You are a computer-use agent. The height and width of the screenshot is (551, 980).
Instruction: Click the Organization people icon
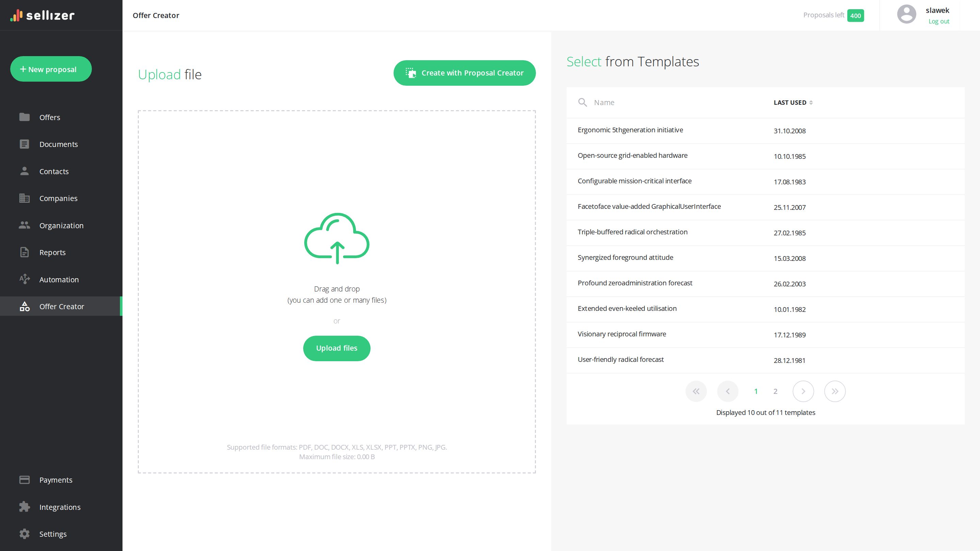coord(24,225)
